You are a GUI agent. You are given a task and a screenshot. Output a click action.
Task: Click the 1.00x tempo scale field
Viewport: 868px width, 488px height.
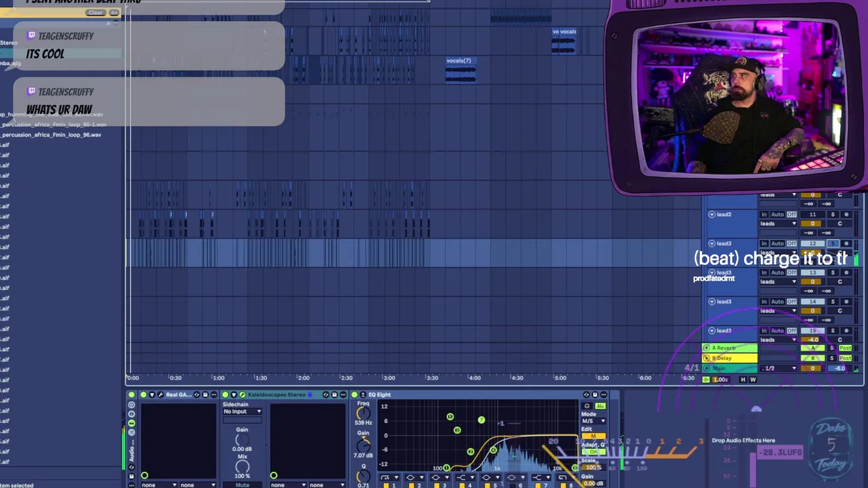[721, 380]
